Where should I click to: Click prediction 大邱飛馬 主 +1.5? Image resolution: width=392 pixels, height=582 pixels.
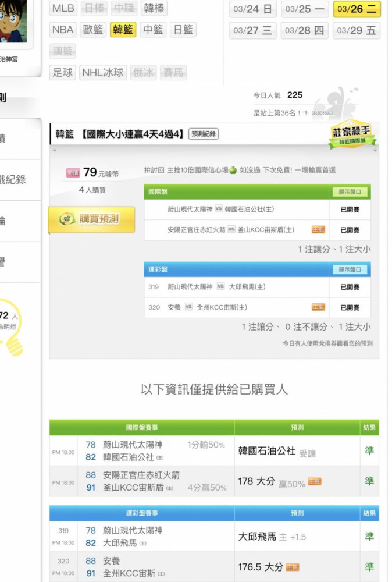tap(272, 537)
